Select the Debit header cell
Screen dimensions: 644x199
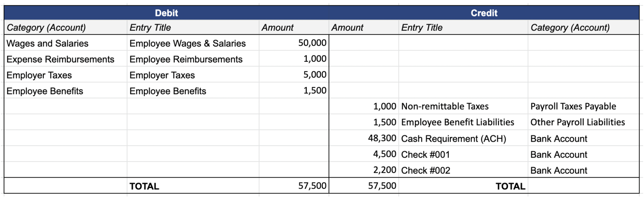coord(167,13)
